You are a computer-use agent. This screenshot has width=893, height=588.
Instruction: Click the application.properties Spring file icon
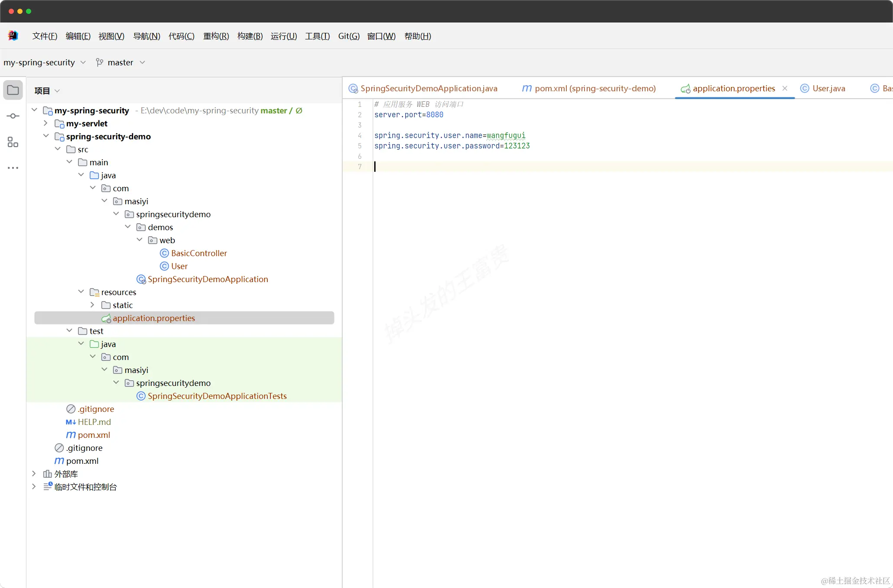pos(106,318)
